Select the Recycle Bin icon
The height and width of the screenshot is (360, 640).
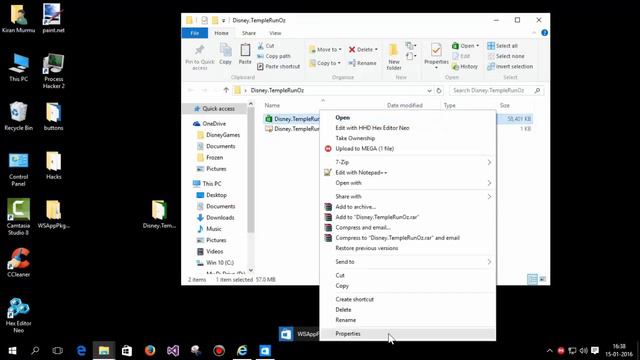point(18,116)
